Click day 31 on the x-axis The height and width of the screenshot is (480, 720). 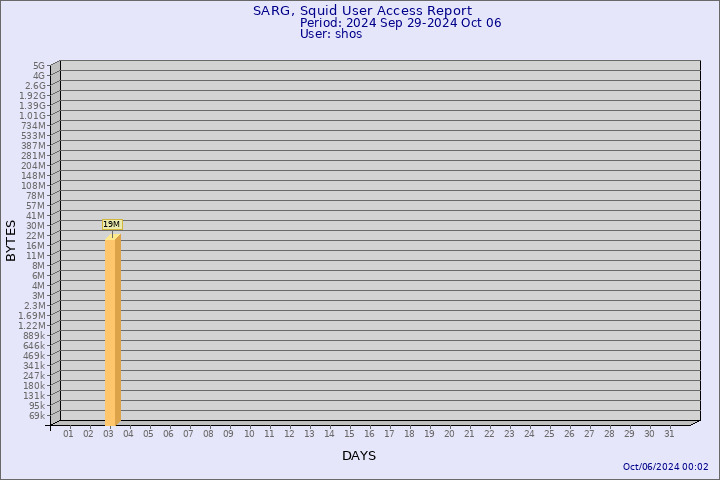pos(669,434)
